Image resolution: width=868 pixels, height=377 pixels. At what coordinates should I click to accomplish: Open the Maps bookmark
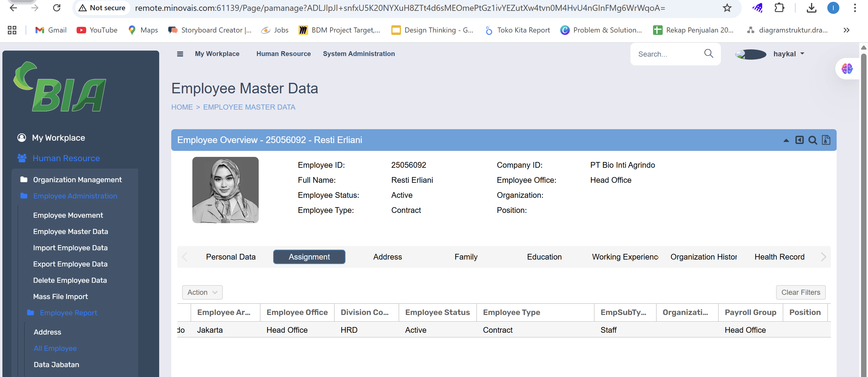point(143,30)
